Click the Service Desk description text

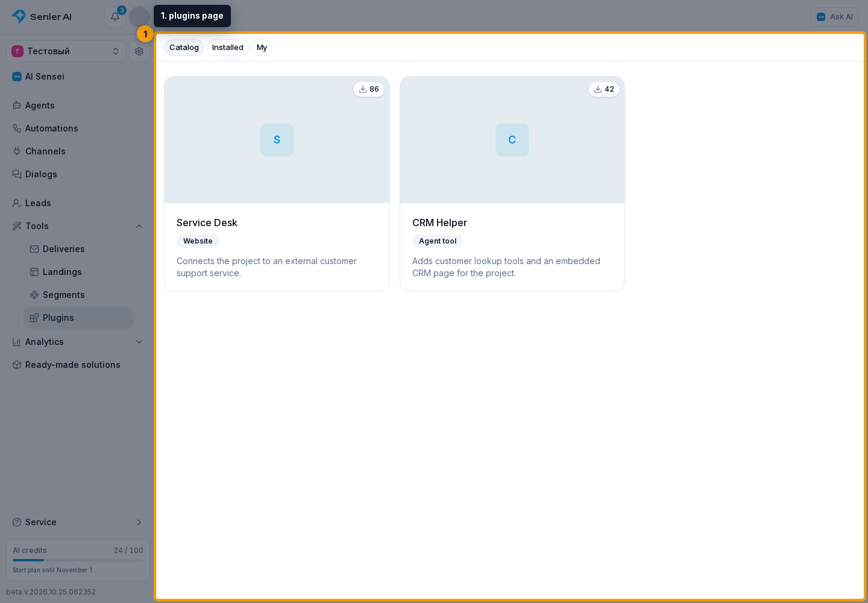click(x=266, y=267)
